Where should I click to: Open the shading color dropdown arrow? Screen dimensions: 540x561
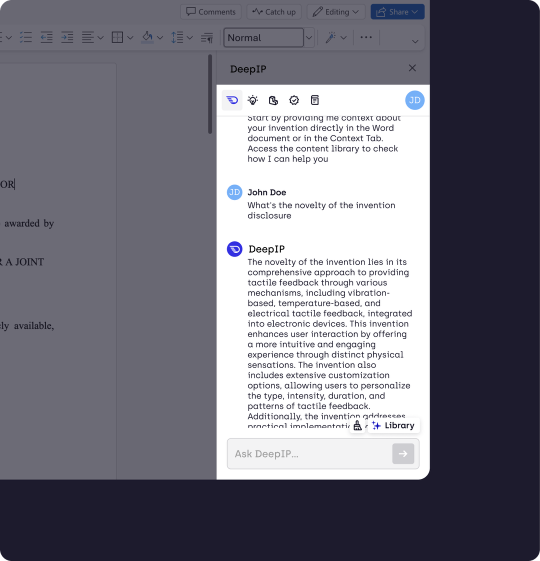coord(160,38)
